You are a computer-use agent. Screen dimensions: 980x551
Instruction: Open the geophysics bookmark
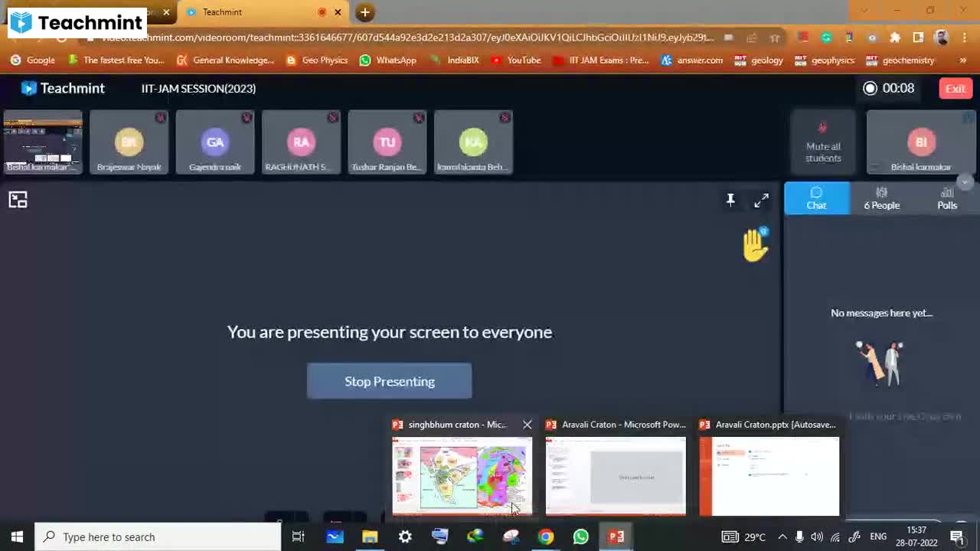(825, 60)
